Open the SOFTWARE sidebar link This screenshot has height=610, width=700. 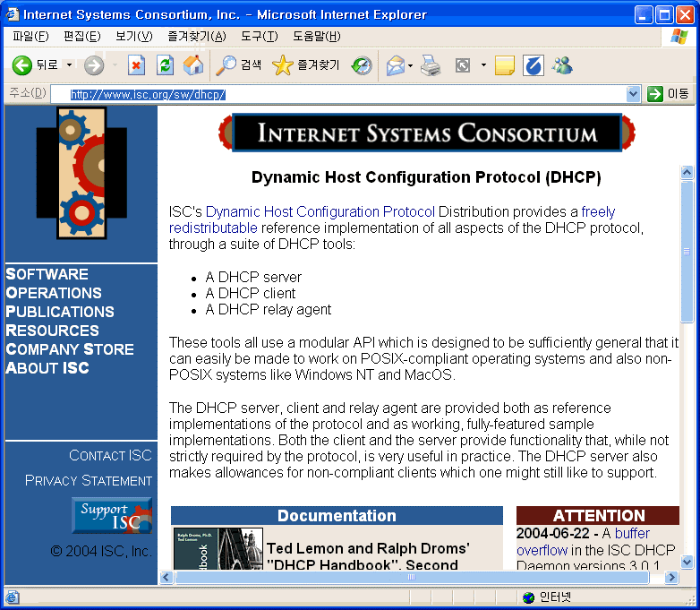click(x=47, y=274)
